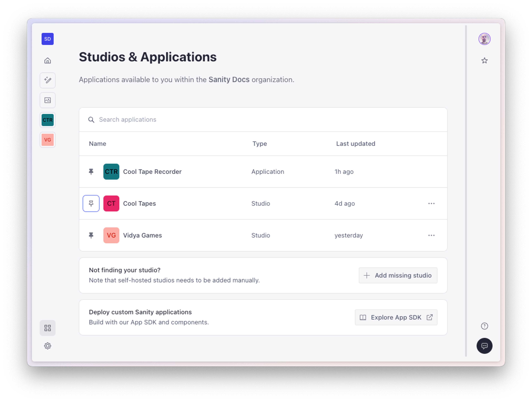
Task: Unpin Cool Tape Recorder
Action: (91, 172)
